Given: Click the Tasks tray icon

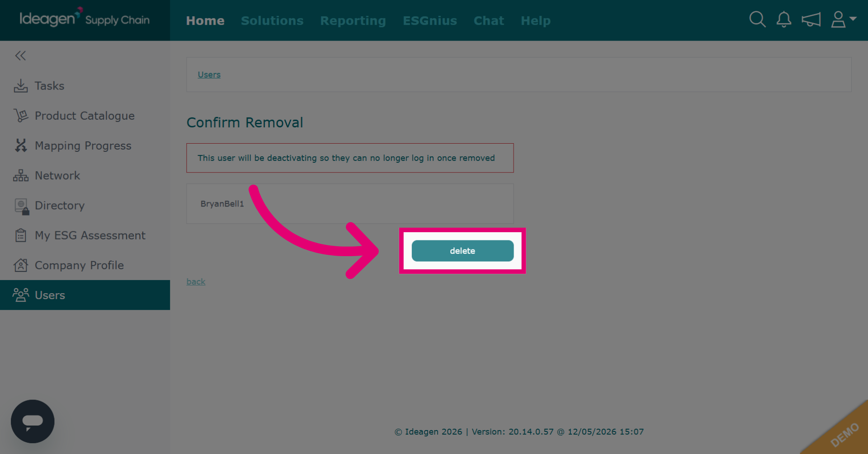Looking at the screenshot, I should (x=21, y=86).
